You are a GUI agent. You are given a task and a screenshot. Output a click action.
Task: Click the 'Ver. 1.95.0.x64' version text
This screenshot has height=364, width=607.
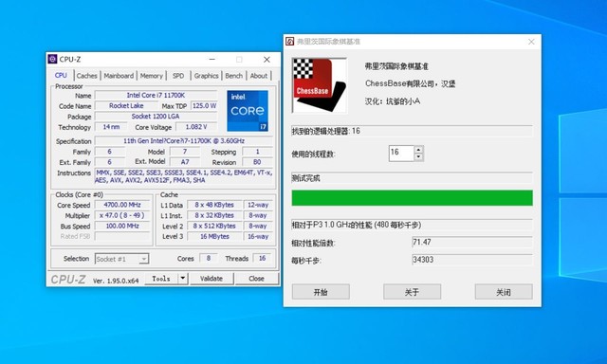click(x=116, y=281)
